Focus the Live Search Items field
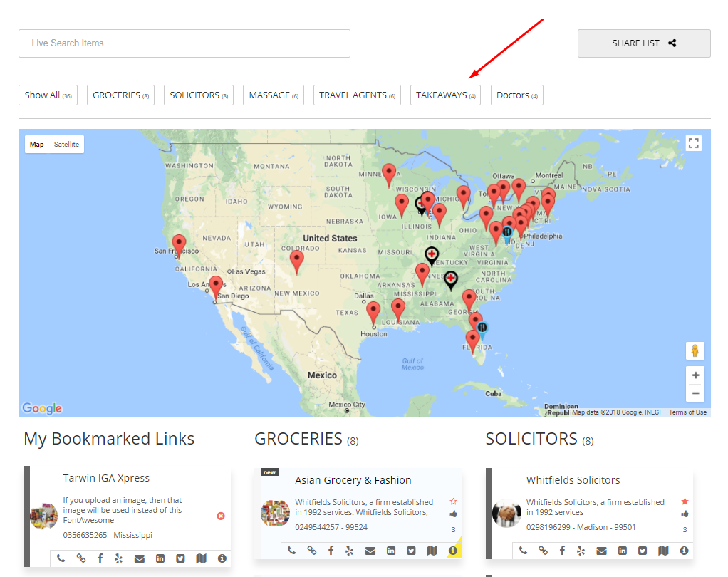The width and height of the screenshot is (728, 577). [x=184, y=43]
